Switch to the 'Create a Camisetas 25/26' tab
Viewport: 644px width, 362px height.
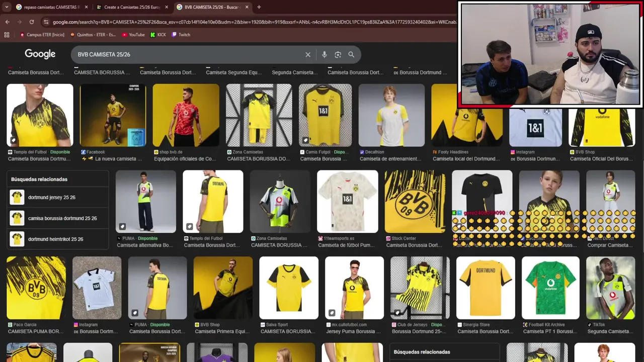[132, 7]
